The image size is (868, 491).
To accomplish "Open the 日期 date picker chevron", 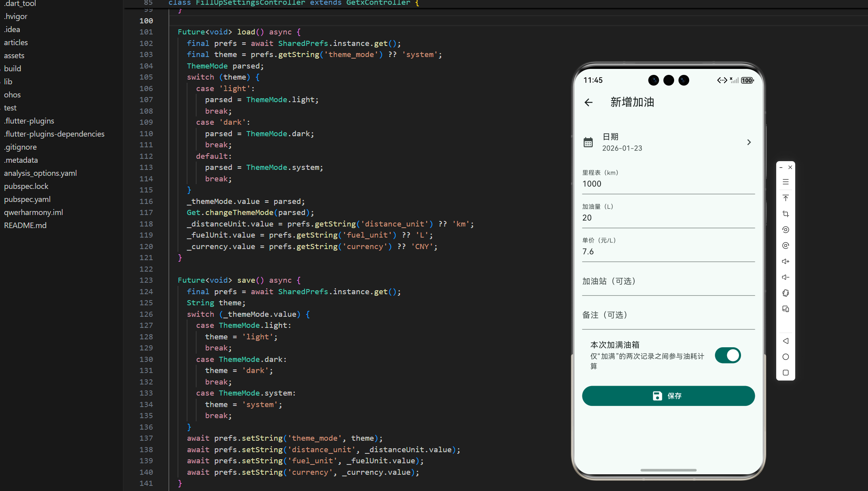I will [x=749, y=142].
